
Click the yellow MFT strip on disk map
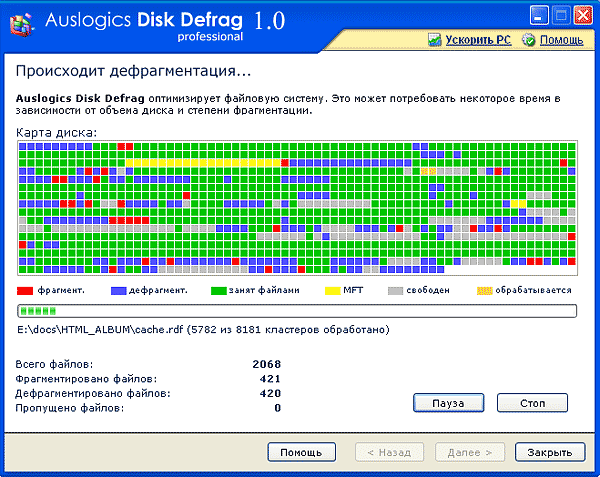(203, 163)
